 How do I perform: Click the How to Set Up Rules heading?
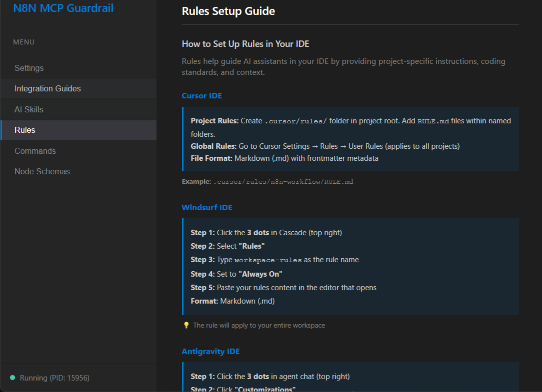coord(245,44)
